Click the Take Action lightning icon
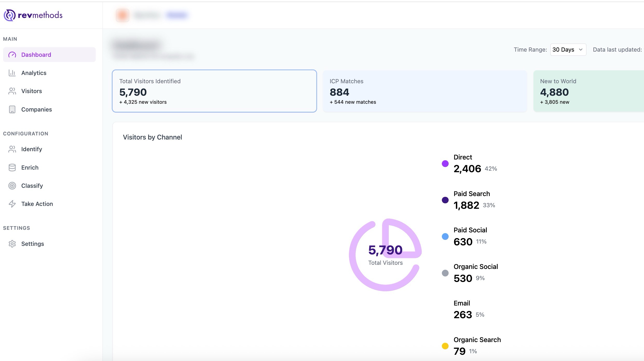The image size is (644, 361). click(12, 204)
